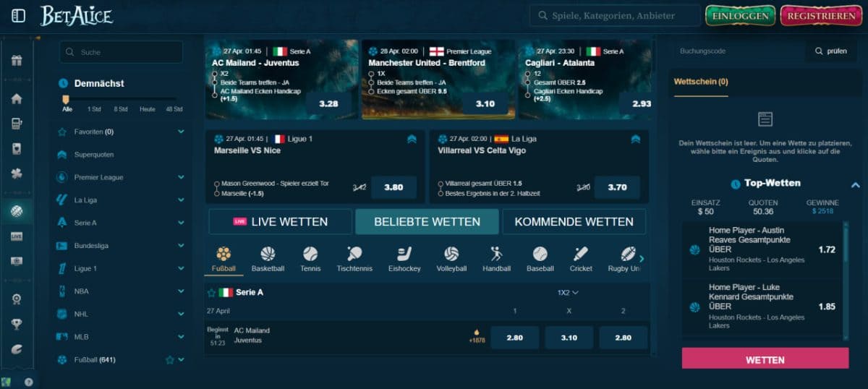This screenshot has height=389, width=868.
Task: Click the prüfen booking code button
Action: point(832,51)
